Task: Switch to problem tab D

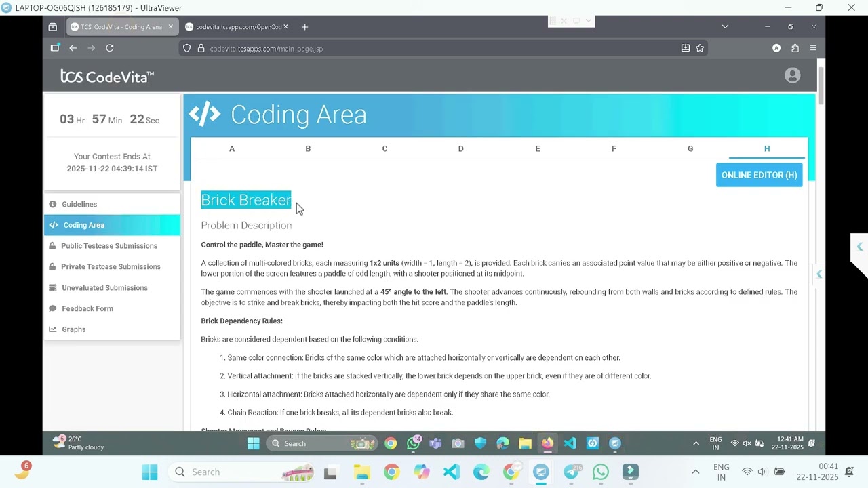Action: coord(461,148)
